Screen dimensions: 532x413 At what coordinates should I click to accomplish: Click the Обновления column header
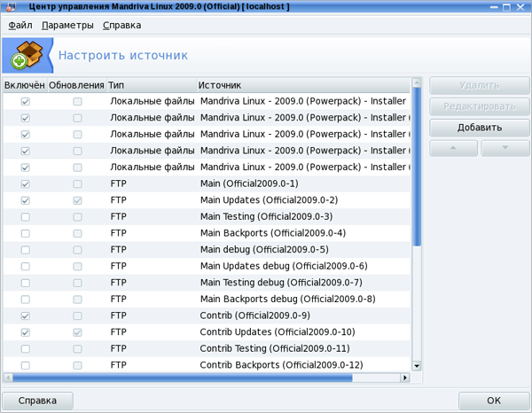click(x=76, y=85)
